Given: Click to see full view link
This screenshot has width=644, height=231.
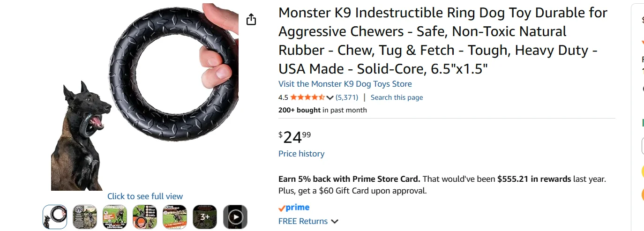Looking at the screenshot, I should click(x=145, y=196).
